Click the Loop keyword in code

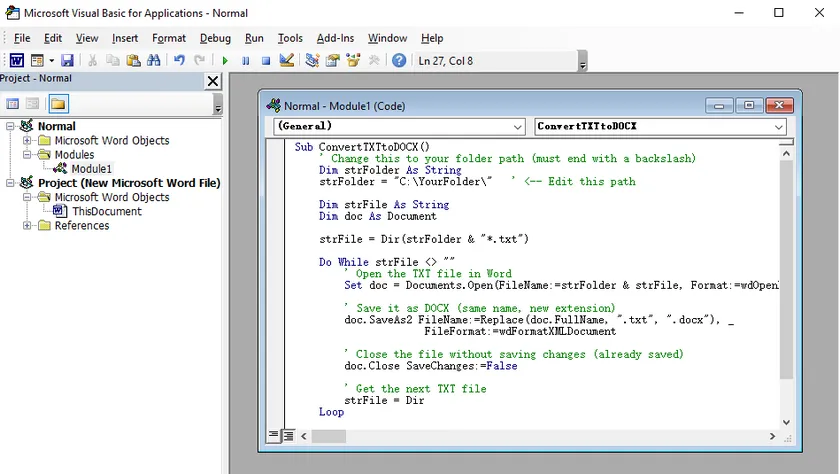point(331,412)
